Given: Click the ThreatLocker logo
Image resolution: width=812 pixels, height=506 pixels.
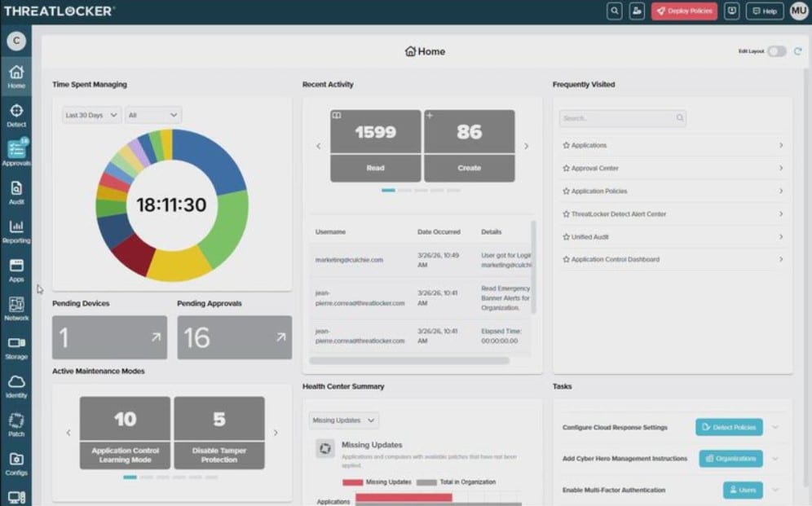Looking at the screenshot, I should click(x=60, y=11).
